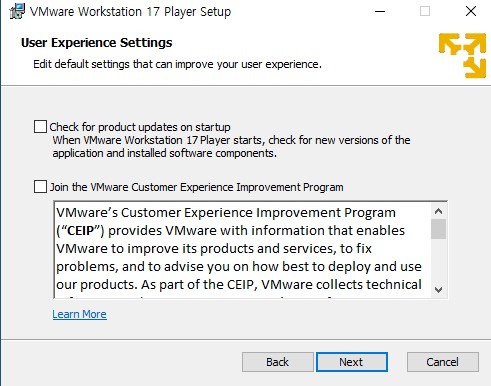Cancel the VMware Player installation
This screenshot has height=386, width=491.
[443, 362]
